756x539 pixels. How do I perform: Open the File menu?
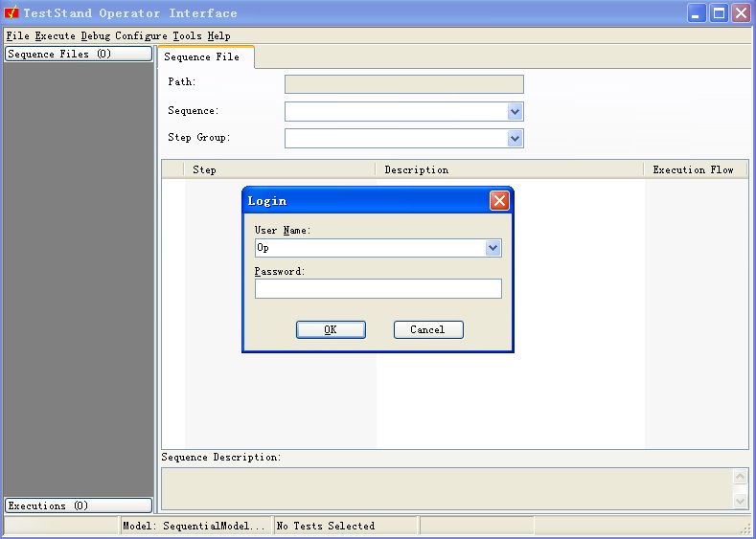tap(18, 36)
